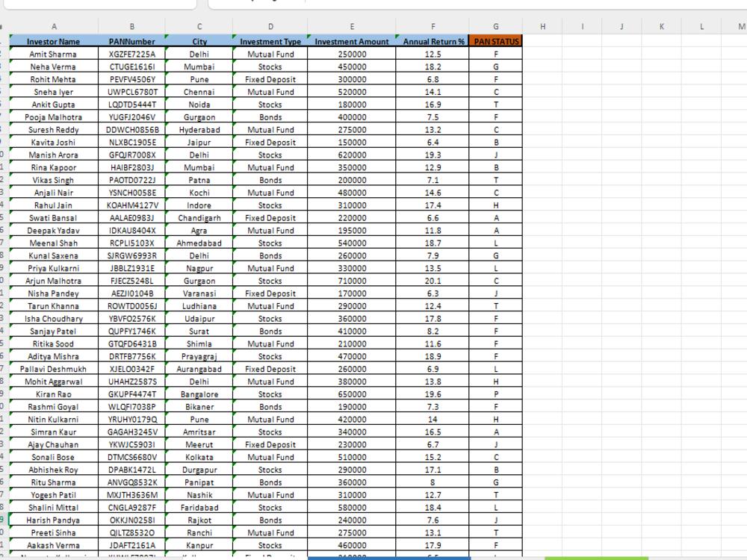The image size is (747, 560).
Task: Select the cell 'Kunal Saxena'
Action: [x=54, y=255]
